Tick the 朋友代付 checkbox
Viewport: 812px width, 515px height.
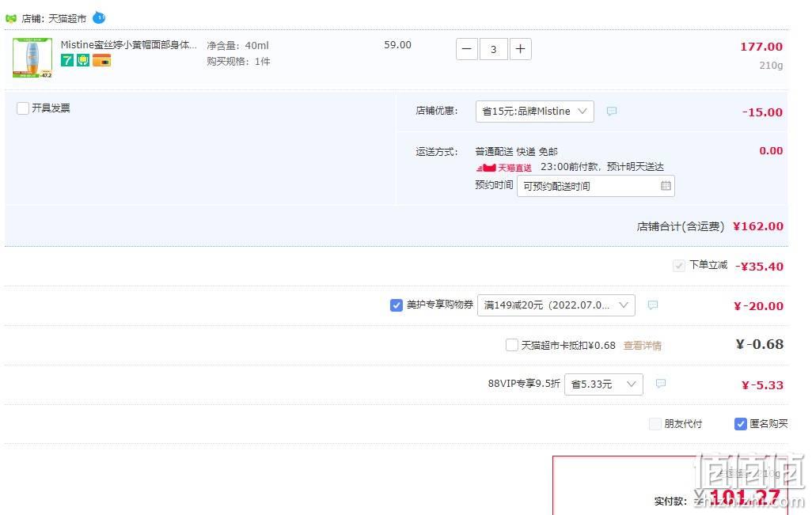pos(655,424)
